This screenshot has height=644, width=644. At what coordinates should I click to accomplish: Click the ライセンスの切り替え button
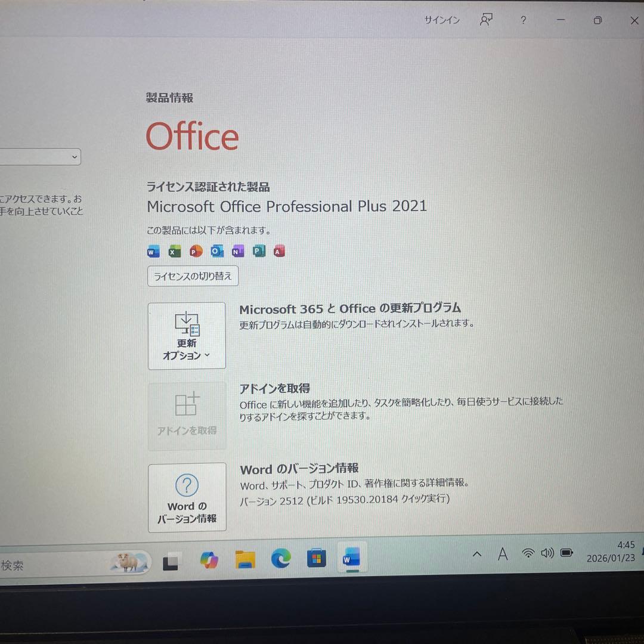pos(193,276)
